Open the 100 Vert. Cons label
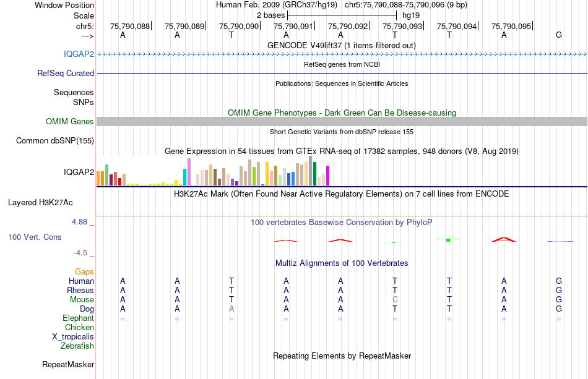This screenshot has height=379, width=588. tap(35, 237)
